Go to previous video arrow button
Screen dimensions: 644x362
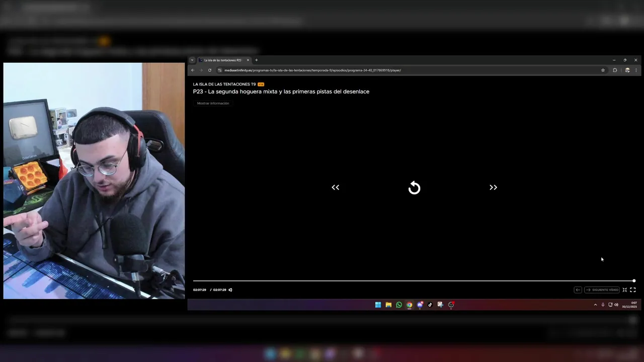pos(578,290)
